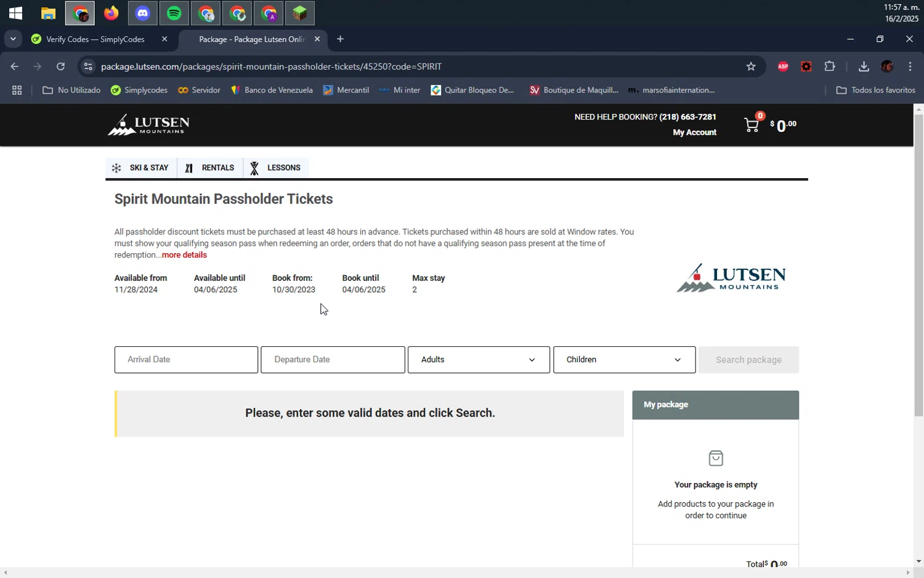This screenshot has height=578, width=924.
Task: Close the Verify Codes tab
Action: (164, 39)
